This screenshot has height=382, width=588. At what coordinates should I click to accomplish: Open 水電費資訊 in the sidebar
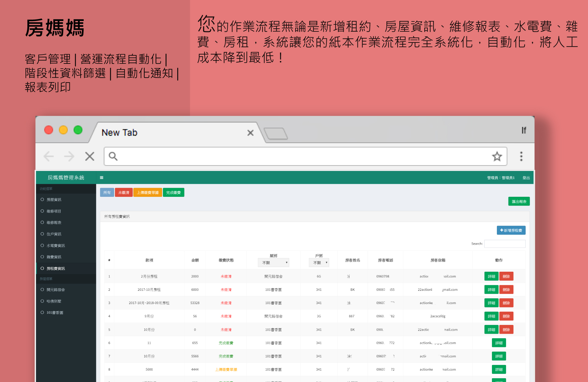(56, 246)
